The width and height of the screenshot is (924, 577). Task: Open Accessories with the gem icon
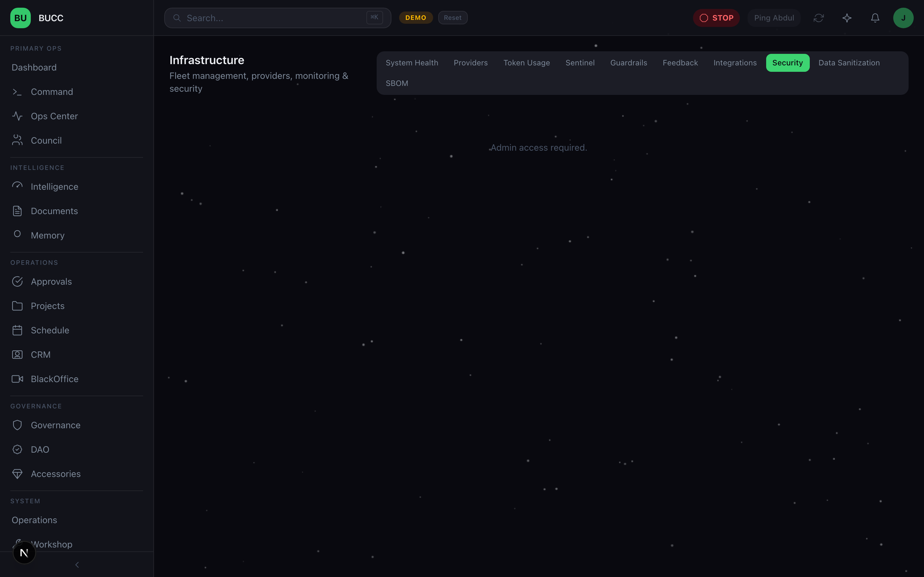tap(56, 474)
